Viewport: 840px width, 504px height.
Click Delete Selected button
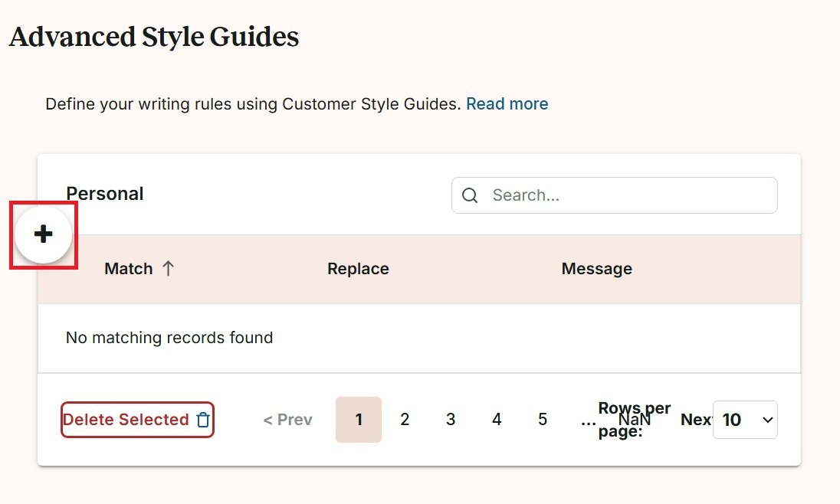138,420
